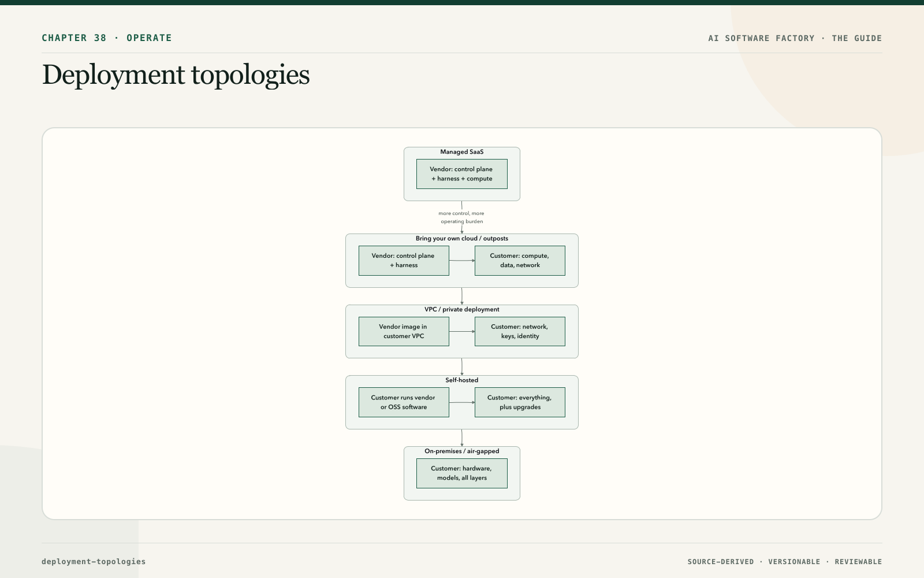The image size is (924, 578).
Task: Click 'SOURCE-DERIVED · VERSIONABLE · REVIEWABLE' footer text
Action: [x=785, y=562]
